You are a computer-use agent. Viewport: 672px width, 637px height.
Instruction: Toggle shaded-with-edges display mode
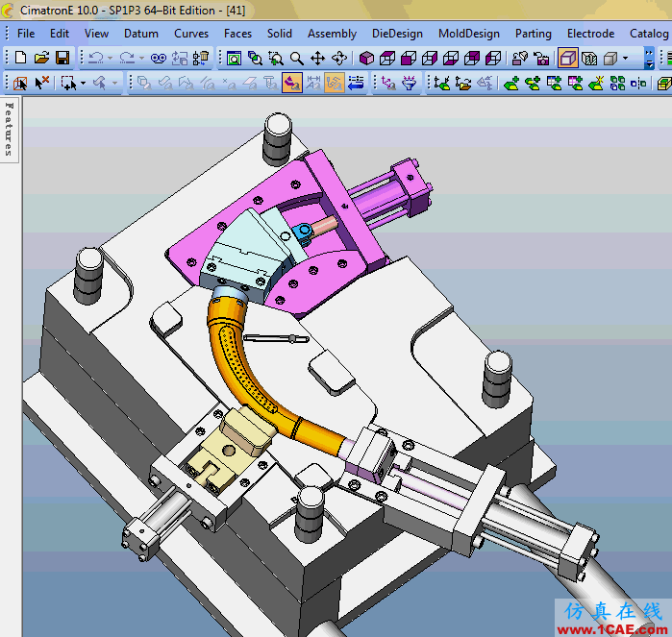click(568, 58)
